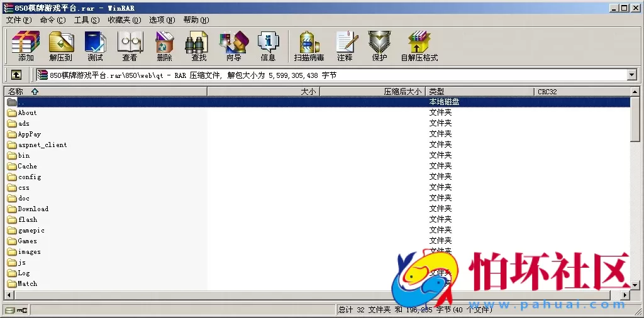Show archive 信息 (Info) icon
This screenshot has height=318, width=644.
click(x=268, y=46)
